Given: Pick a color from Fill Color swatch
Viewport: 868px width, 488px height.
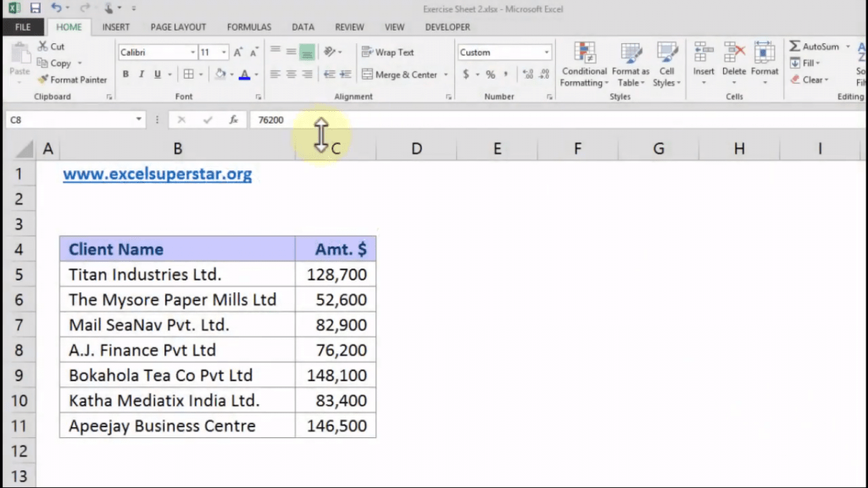Looking at the screenshot, I should pos(218,75).
